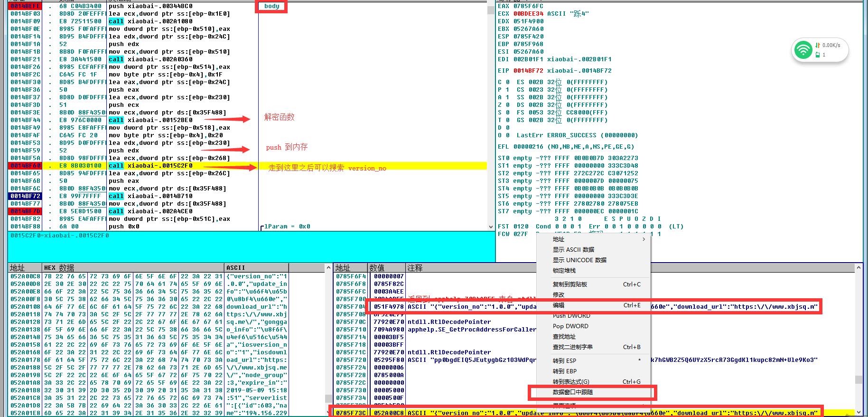The image size is (868, 417).
Task: Click the 地址 column header in stack pane
Action: tap(351, 268)
